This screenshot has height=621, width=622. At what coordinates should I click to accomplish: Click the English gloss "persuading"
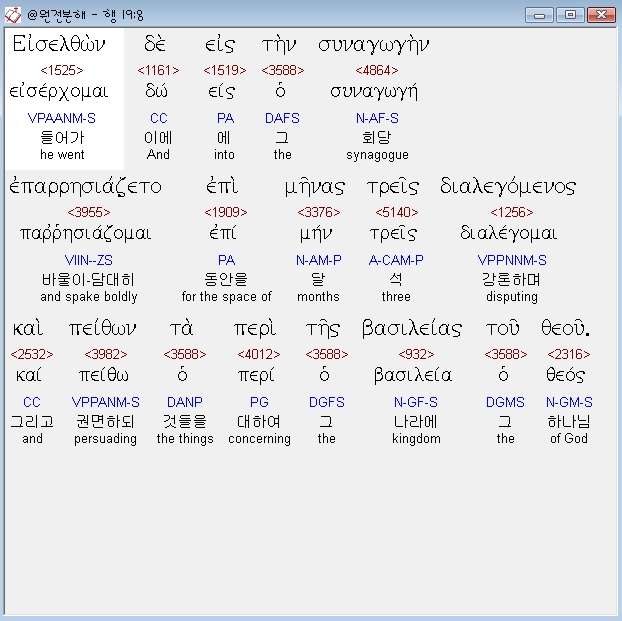click(x=105, y=439)
